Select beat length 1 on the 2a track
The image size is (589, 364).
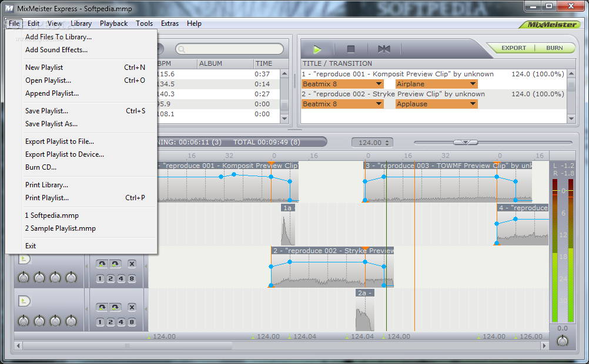click(100, 322)
